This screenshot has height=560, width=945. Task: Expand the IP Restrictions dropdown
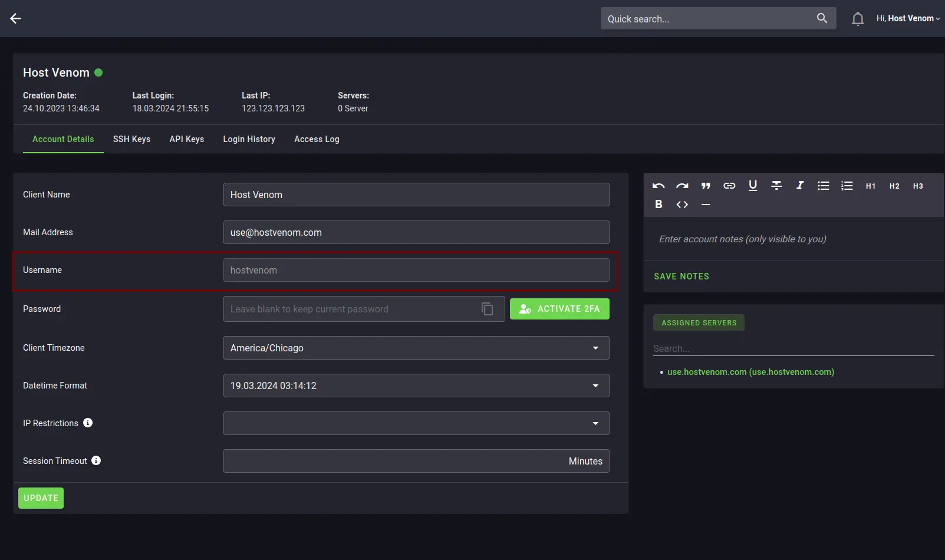click(595, 423)
